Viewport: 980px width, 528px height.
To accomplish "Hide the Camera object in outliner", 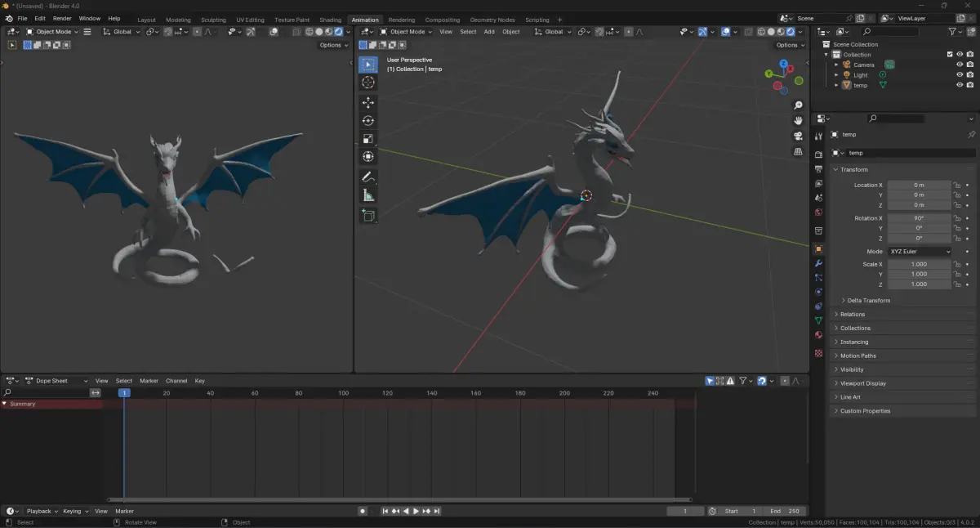I will click(x=960, y=65).
